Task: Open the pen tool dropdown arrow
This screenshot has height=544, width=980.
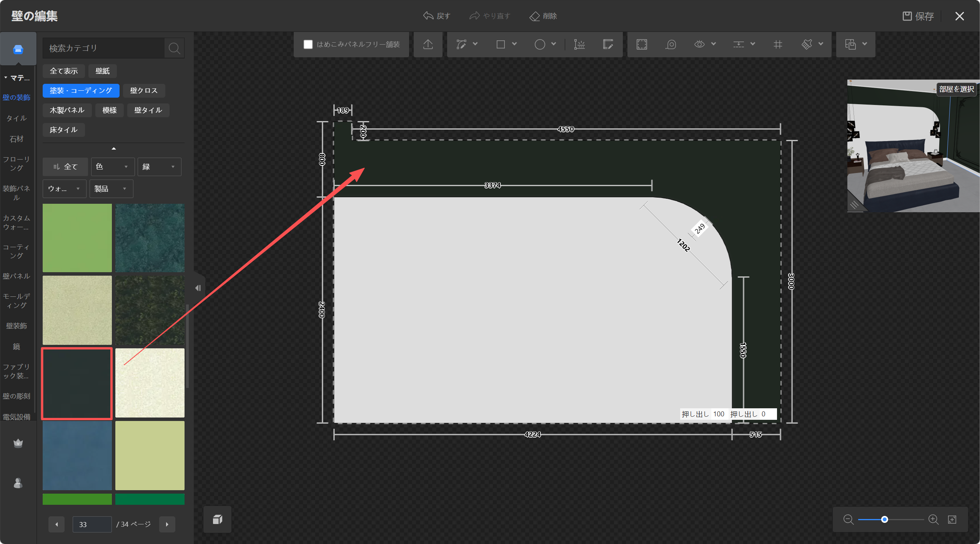Action: 475,44
